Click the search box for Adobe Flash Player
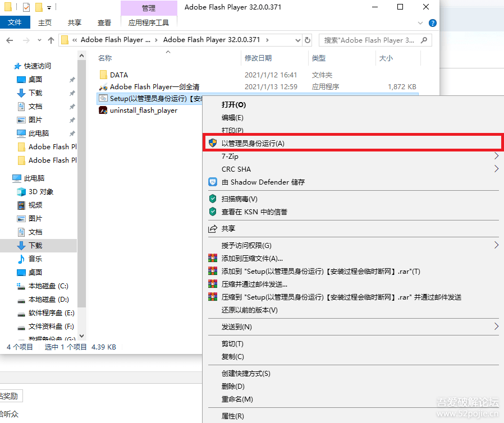504x423 pixels. tap(369, 40)
